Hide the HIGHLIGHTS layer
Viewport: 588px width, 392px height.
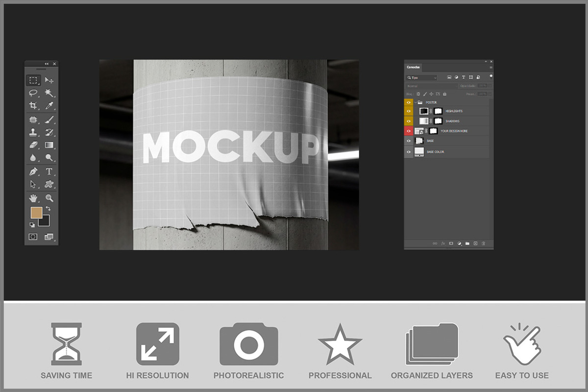pyautogui.click(x=409, y=111)
